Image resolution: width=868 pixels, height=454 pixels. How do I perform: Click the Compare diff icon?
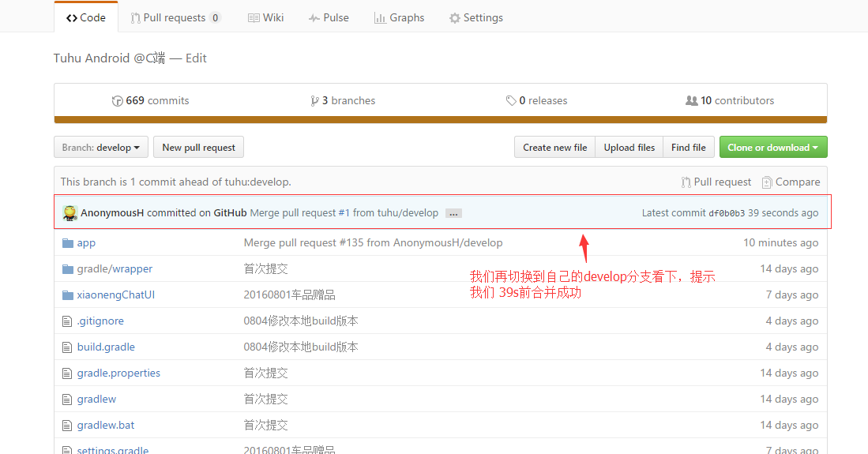(x=767, y=182)
